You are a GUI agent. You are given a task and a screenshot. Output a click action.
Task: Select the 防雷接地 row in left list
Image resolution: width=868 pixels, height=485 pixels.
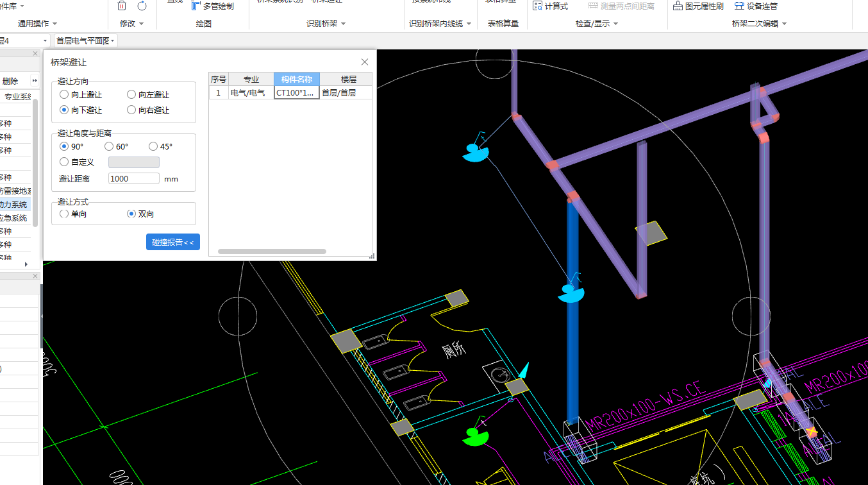coord(15,191)
